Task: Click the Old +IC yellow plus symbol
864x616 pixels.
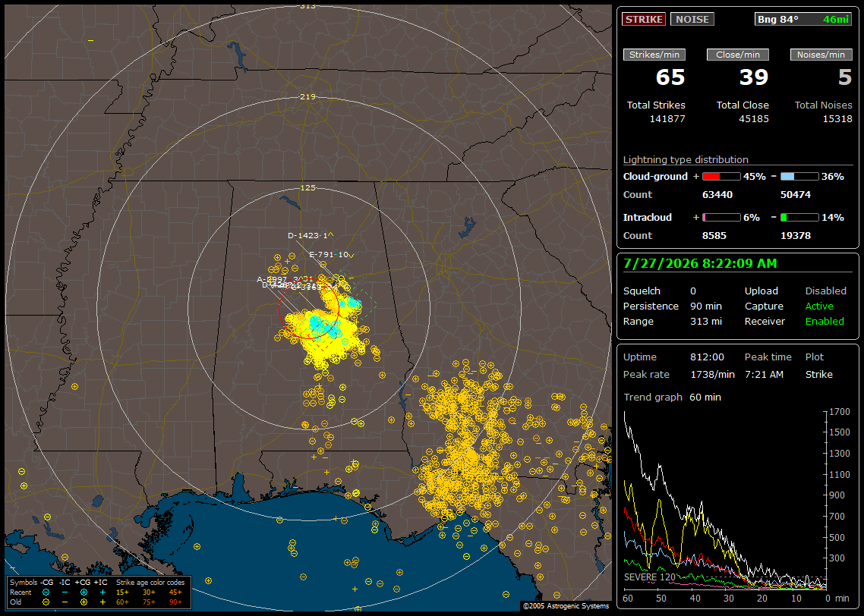Action: 102,602
